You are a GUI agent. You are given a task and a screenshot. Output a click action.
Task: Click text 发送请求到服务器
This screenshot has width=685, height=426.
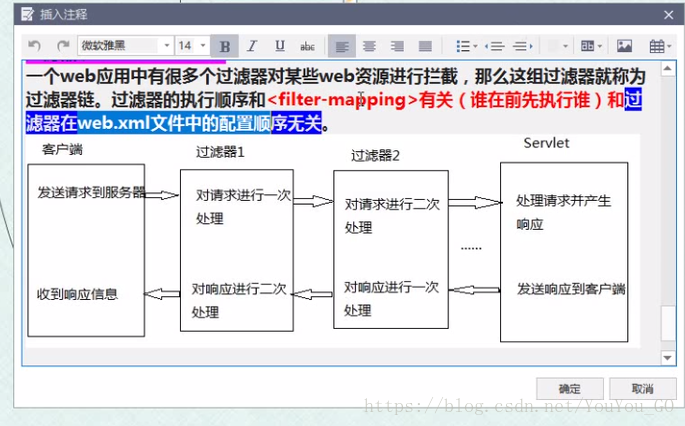(x=91, y=192)
